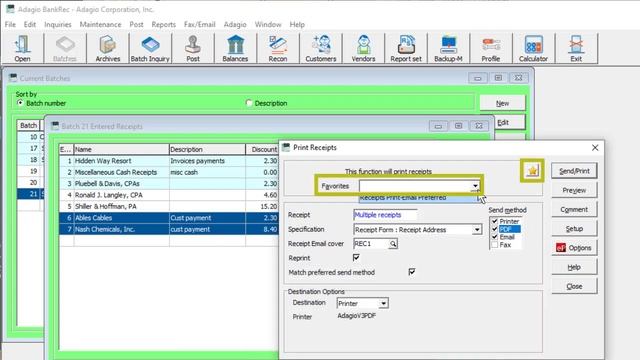640x360 pixels.
Task: Open the Inquiries menu
Action: 58,24
